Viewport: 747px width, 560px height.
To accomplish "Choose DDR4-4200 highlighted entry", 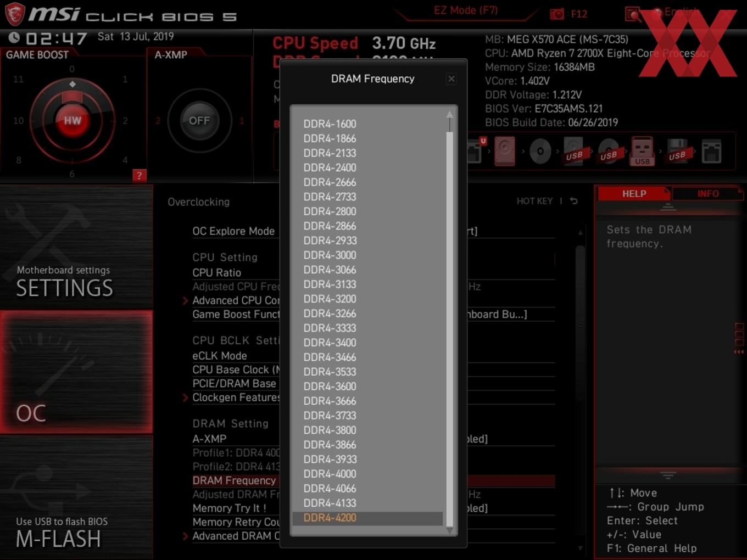I will tap(367, 518).
